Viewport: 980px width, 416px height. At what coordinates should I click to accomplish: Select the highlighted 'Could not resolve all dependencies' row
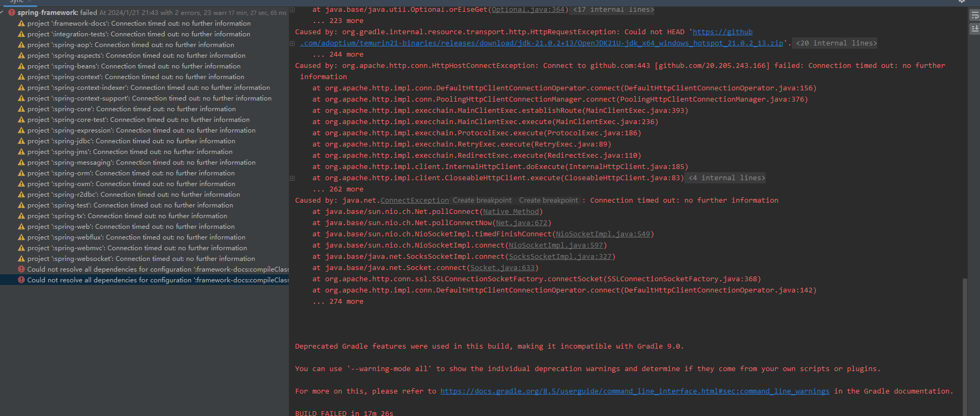pyautogui.click(x=144, y=280)
